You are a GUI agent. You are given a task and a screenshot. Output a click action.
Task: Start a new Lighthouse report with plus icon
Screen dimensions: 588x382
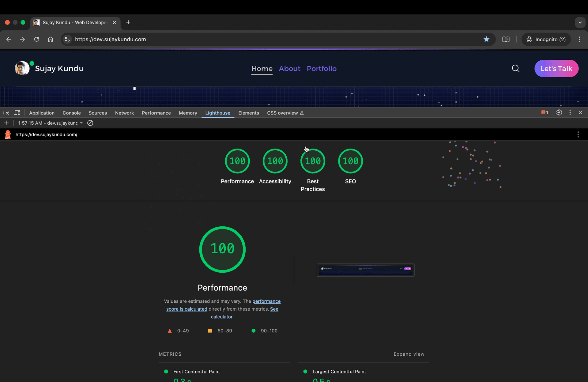pyautogui.click(x=6, y=123)
